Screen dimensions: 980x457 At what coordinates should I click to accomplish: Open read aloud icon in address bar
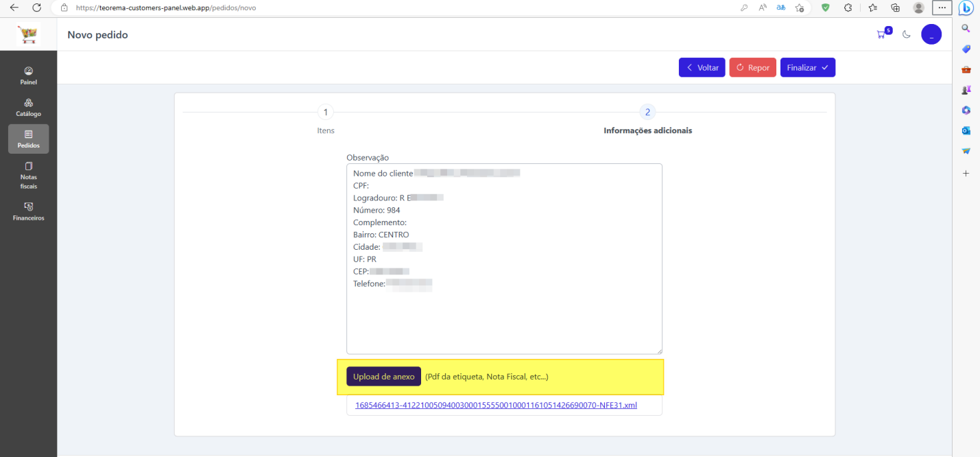[x=763, y=8]
